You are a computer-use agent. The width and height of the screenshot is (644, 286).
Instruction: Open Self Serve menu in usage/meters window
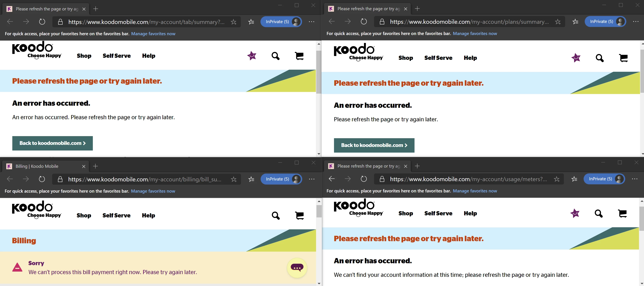pyautogui.click(x=438, y=213)
